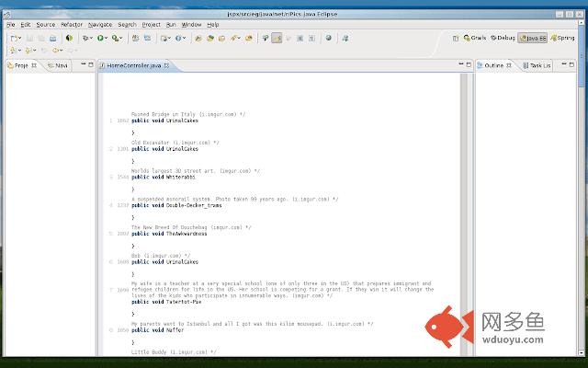Viewport: 588px width, 368px height.
Task: Close the Outline view tab
Action: point(509,65)
